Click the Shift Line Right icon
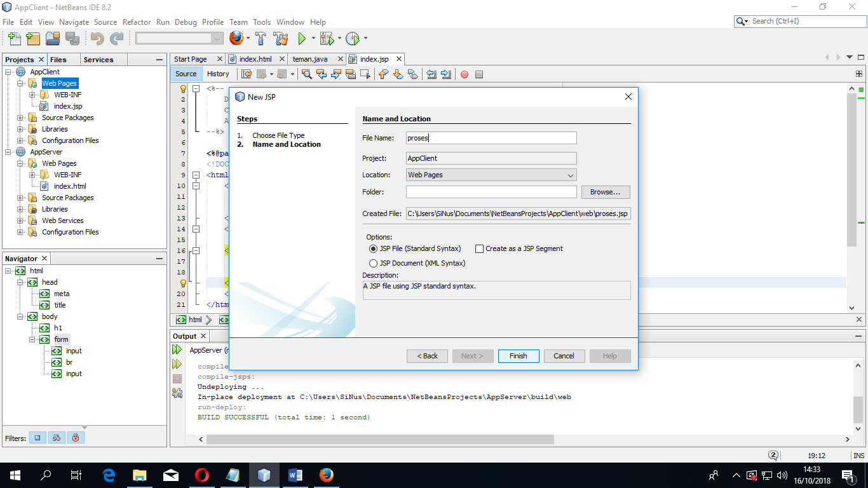The image size is (868, 488). (x=446, y=74)
